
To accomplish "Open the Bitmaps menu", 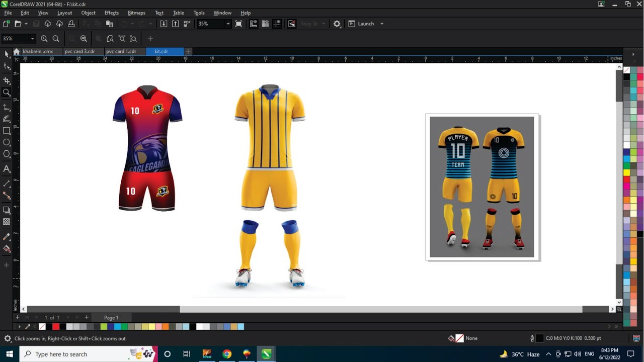I will pyautogui.click(x=136, y=13).
